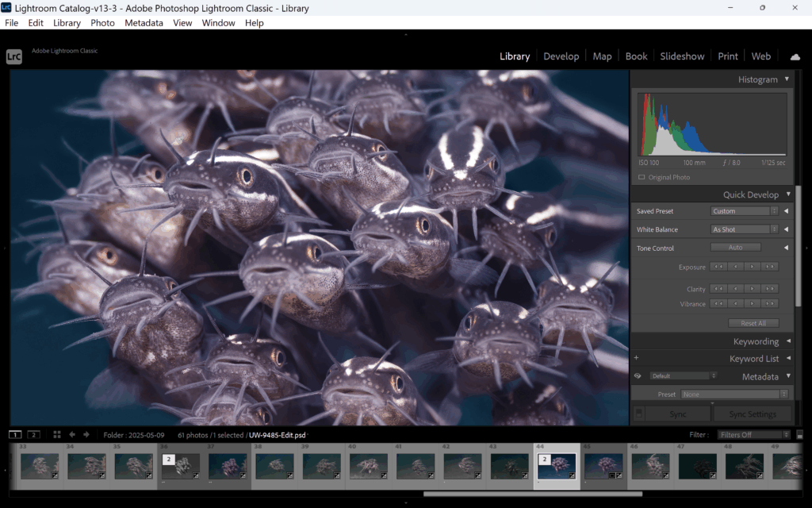Click the stack badge on filmstrip photo 36
The height and width of the screenshot is (508, 812).
[x=168, y=460]
